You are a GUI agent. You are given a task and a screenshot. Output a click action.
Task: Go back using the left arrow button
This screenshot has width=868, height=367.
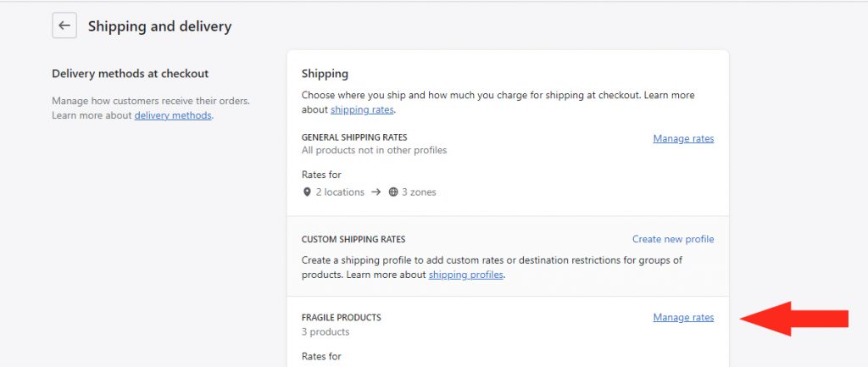coord(64,25)
